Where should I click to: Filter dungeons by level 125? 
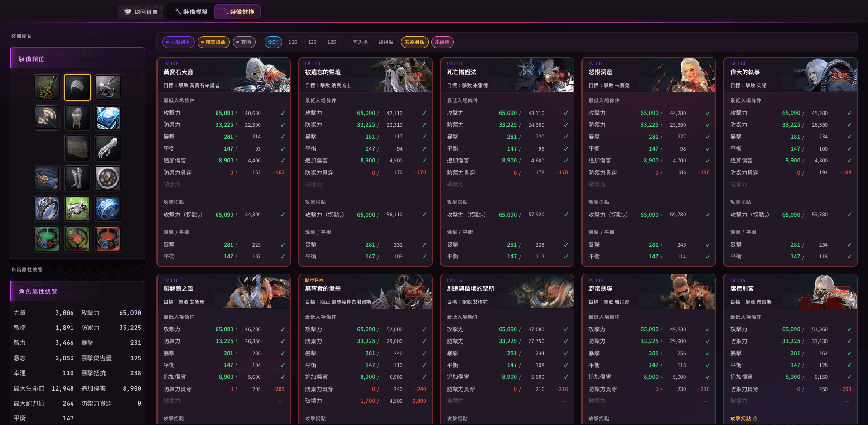[332, 42]
